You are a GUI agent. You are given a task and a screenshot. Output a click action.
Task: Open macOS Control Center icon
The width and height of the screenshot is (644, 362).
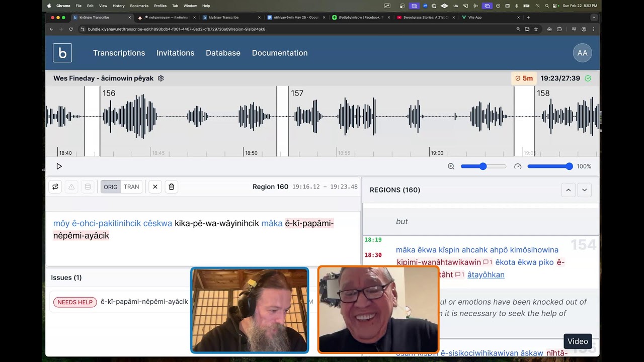(x=556, y=6)
